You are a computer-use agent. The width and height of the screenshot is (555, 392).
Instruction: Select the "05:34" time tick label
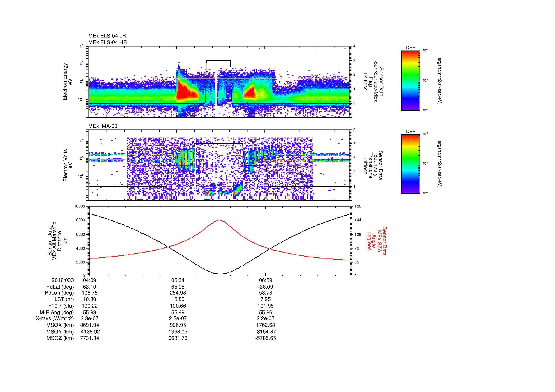[x=178, y=280]
